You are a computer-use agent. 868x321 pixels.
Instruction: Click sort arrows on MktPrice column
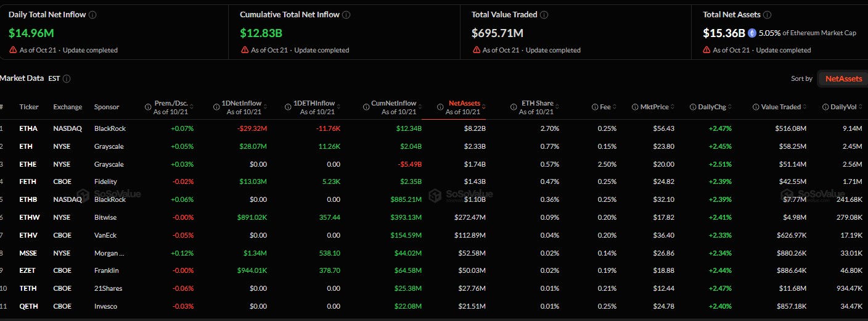click(x=673, y=107)
